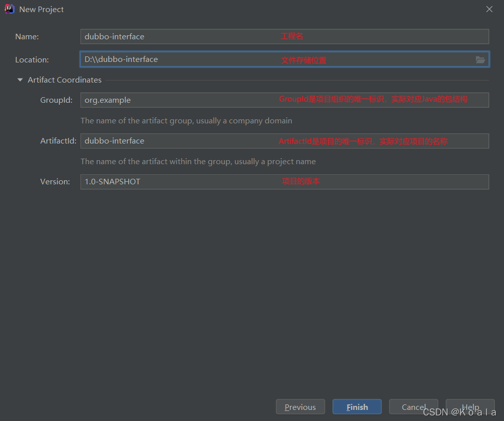Close the New Project dialog
This screenshot has height=421, width=504.
click(489, 9)
